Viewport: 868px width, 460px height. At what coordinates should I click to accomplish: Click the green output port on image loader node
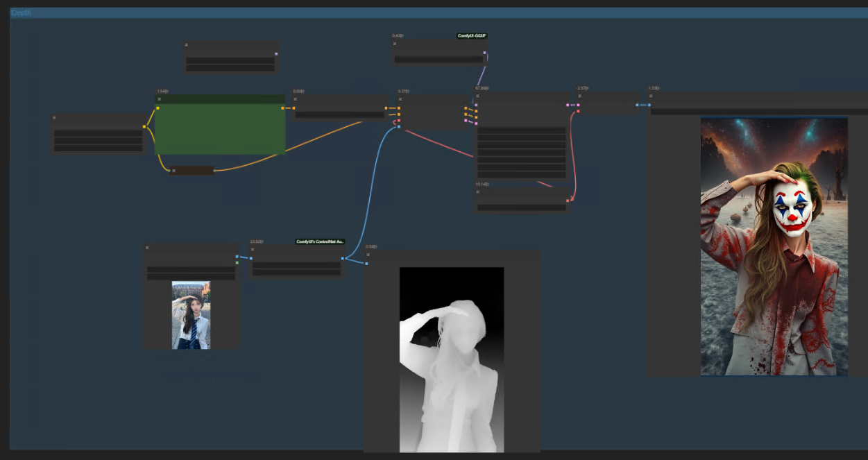(237, 263)
